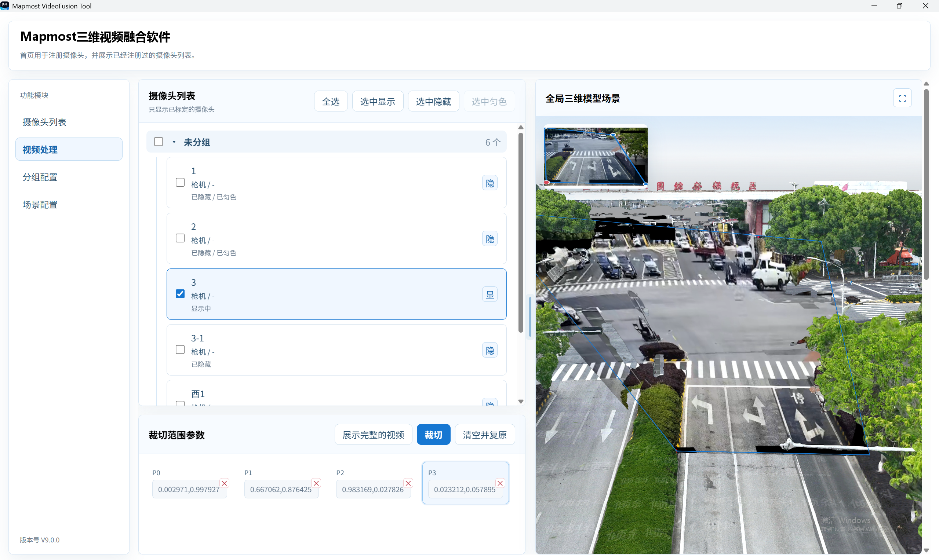Select all cameras in 未分组 group checkbox
Screen dimensions: 939x560
(x=159, y=142)
